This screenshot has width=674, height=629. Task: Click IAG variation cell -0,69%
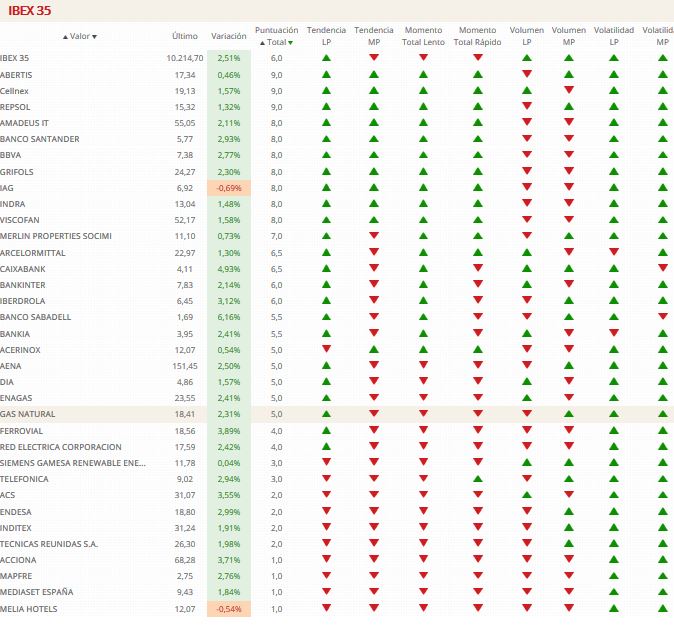[229, 188]
